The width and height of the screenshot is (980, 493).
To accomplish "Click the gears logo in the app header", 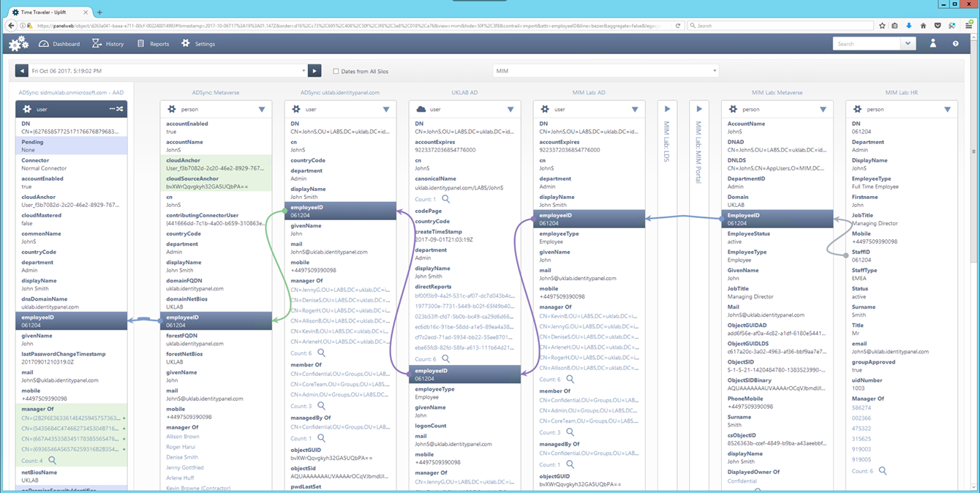I will pyautogui.click(x=19, y=44).
